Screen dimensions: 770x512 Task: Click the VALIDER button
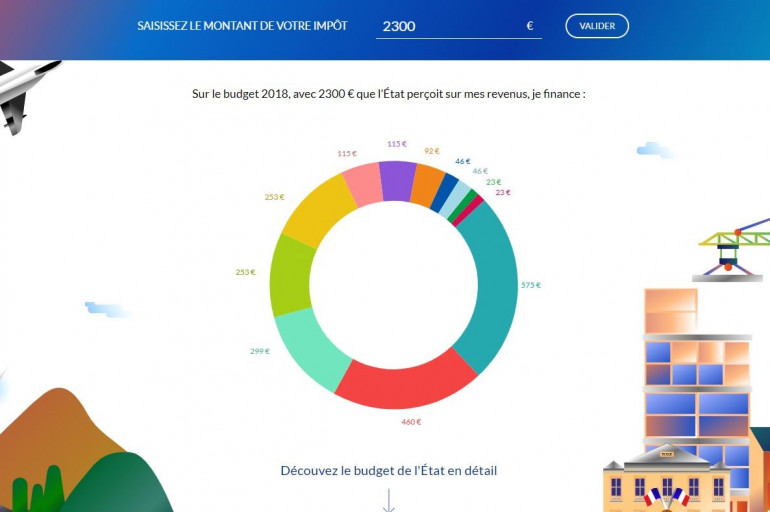coord(596,26)
